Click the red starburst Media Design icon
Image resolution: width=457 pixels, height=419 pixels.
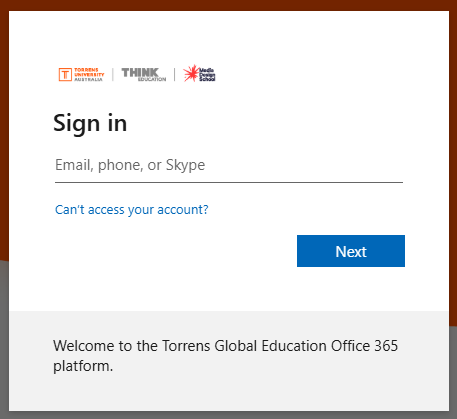pos(191,73)
